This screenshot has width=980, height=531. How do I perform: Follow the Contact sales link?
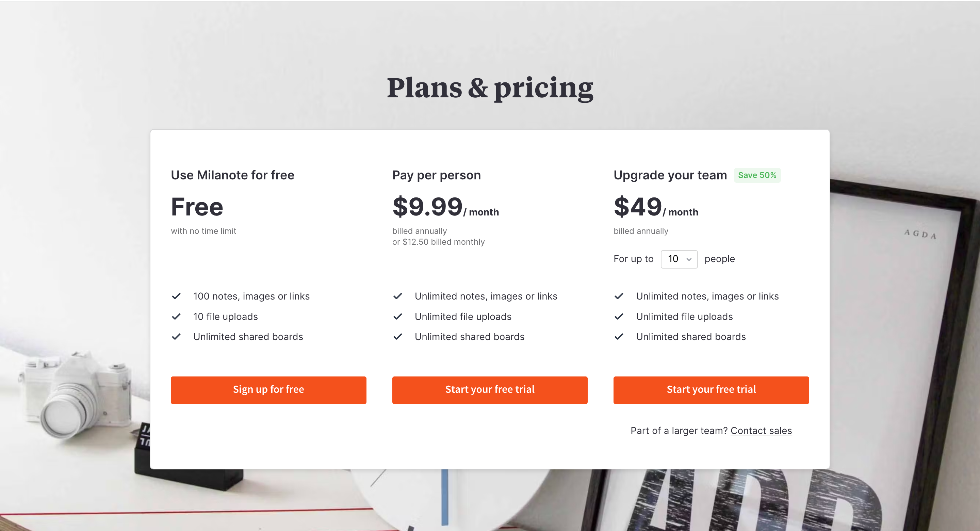tap(761, 431)
